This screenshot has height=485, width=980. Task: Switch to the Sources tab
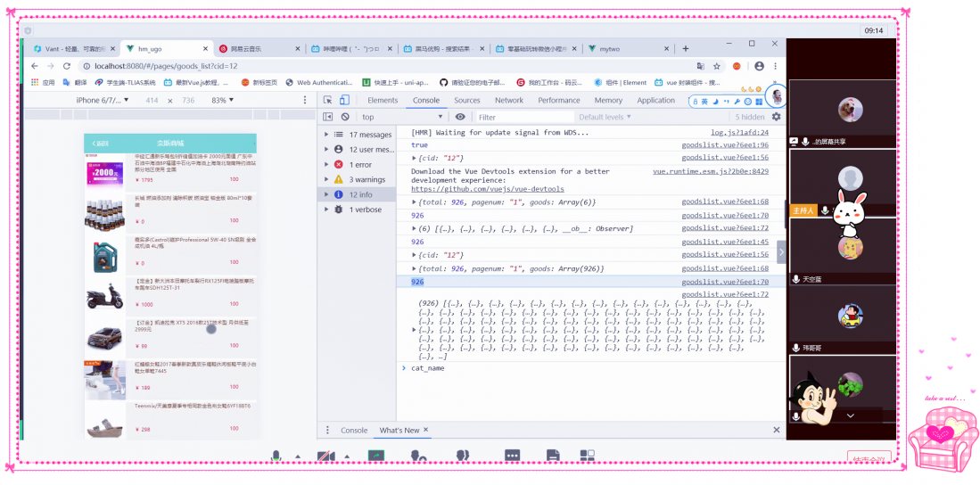(466, 101)
